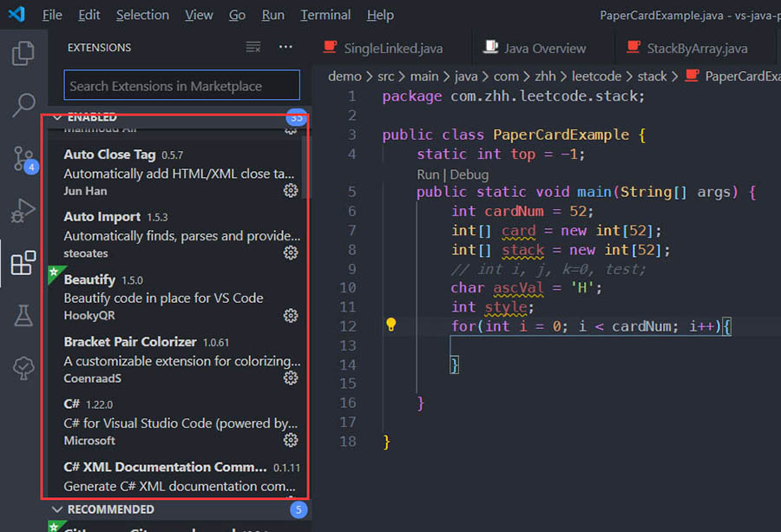The image size is (781, 532).
Task: Open the Extensions view icon
Action: [23, 262]
